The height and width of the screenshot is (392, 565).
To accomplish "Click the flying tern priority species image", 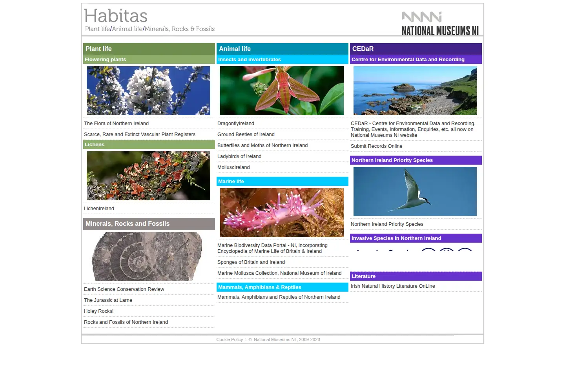I will coord(415,191).
